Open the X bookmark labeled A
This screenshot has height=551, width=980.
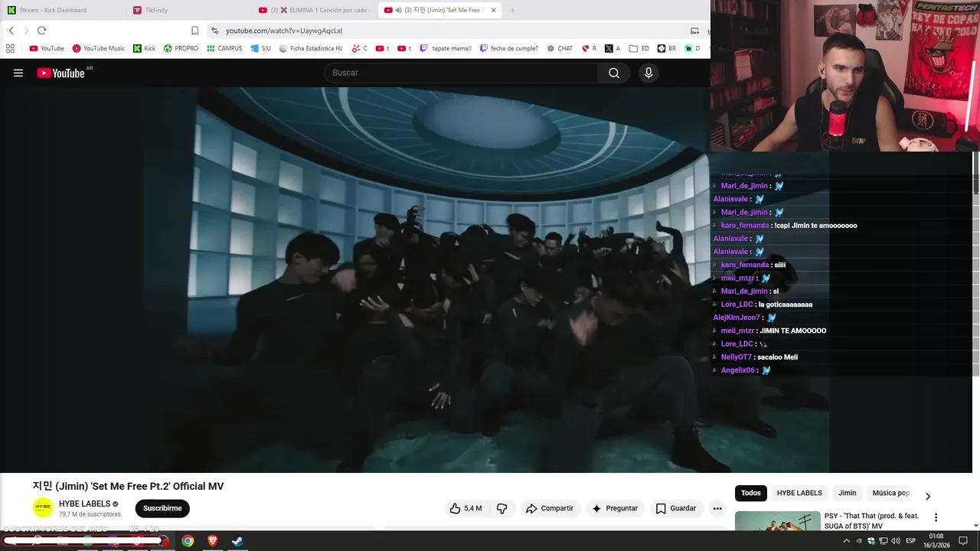tap(612, 48)
